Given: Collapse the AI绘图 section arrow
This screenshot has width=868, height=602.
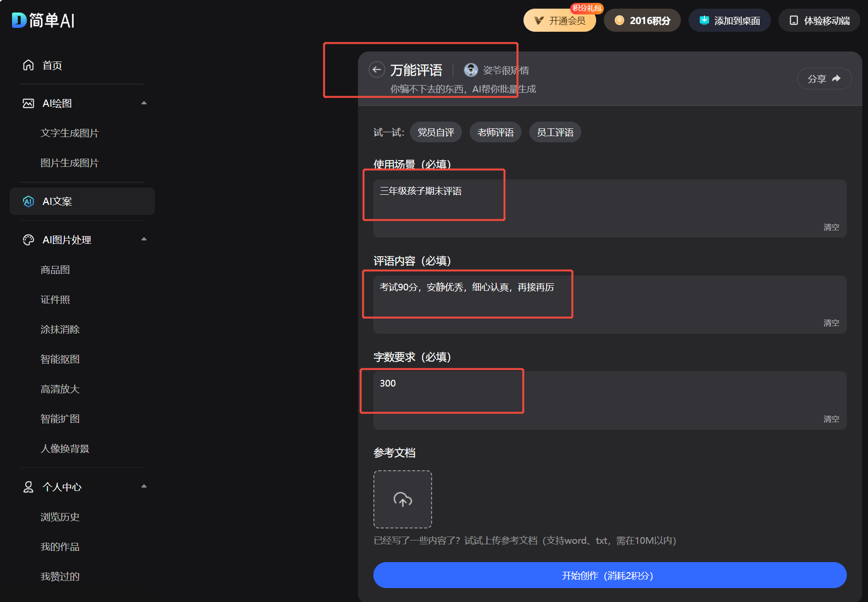Looking at the screenshot, I should point(144,103).
